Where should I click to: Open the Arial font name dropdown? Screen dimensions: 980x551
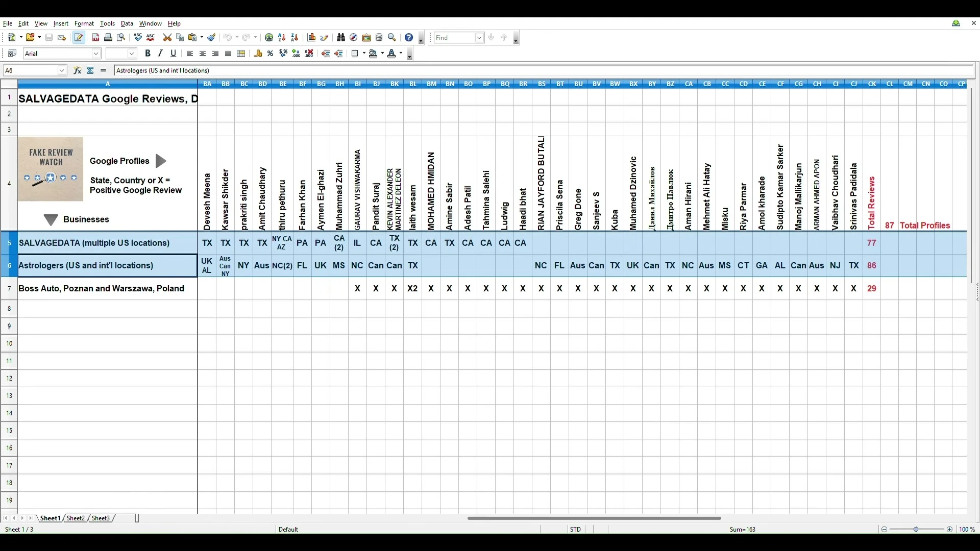96,54
